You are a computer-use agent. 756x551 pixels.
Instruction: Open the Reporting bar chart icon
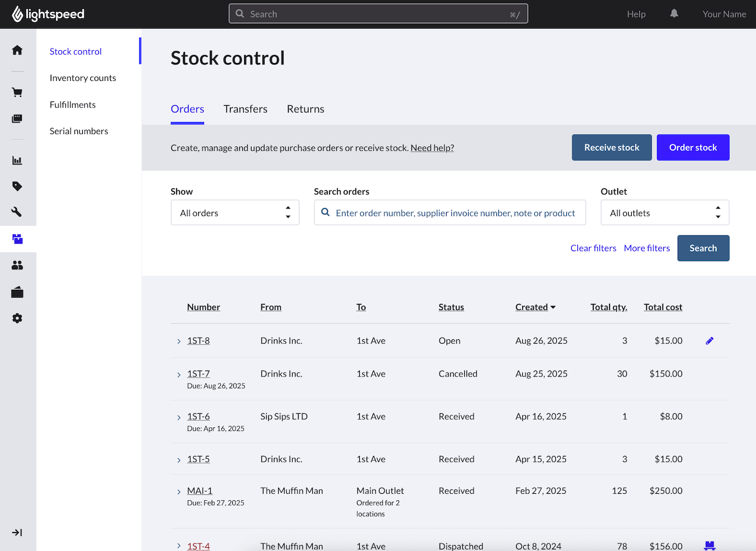point(17,160)
